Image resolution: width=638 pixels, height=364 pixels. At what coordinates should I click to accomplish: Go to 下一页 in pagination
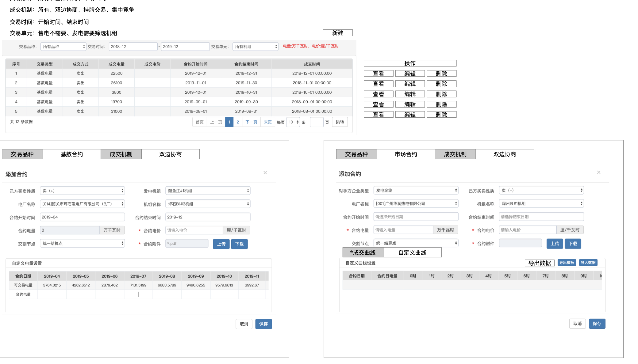[251, 122]
